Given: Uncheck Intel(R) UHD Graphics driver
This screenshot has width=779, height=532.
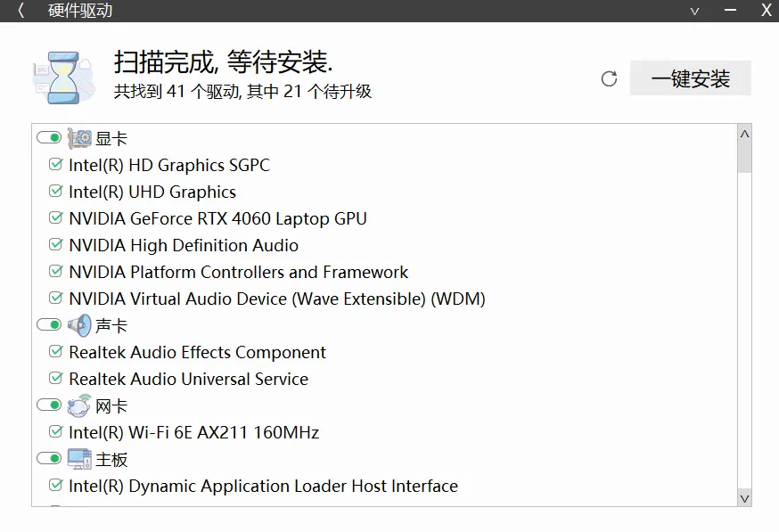Looking at the screenshot, I should [55, 192].
